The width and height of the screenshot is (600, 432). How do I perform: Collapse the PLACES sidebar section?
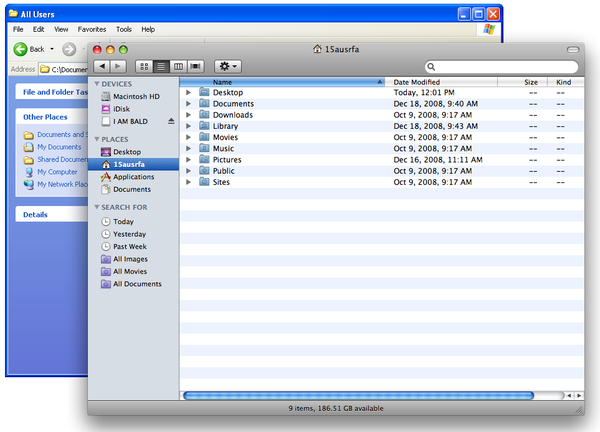(x=97, y=139)
